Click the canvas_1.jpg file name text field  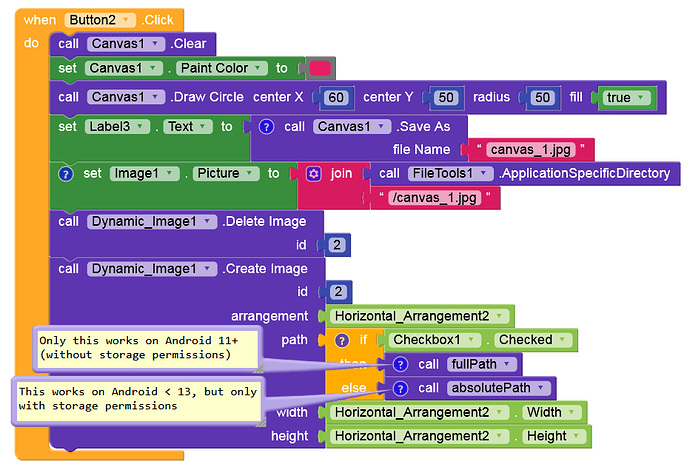531,150
